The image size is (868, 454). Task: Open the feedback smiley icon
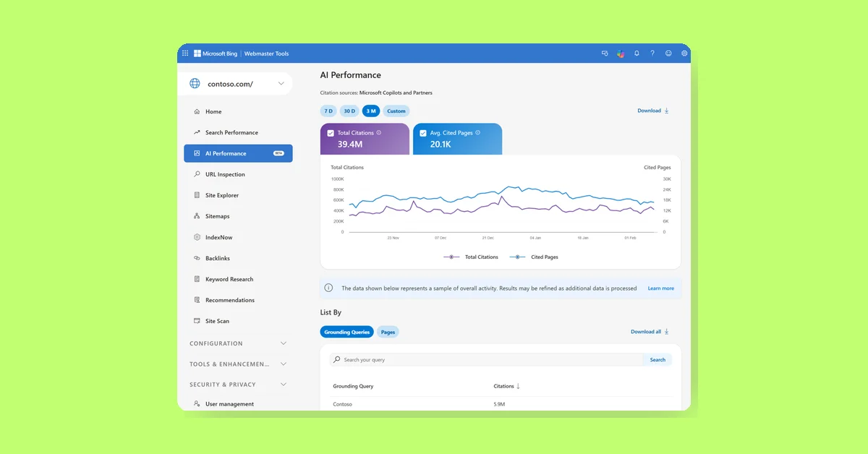(x=668, y=53)
